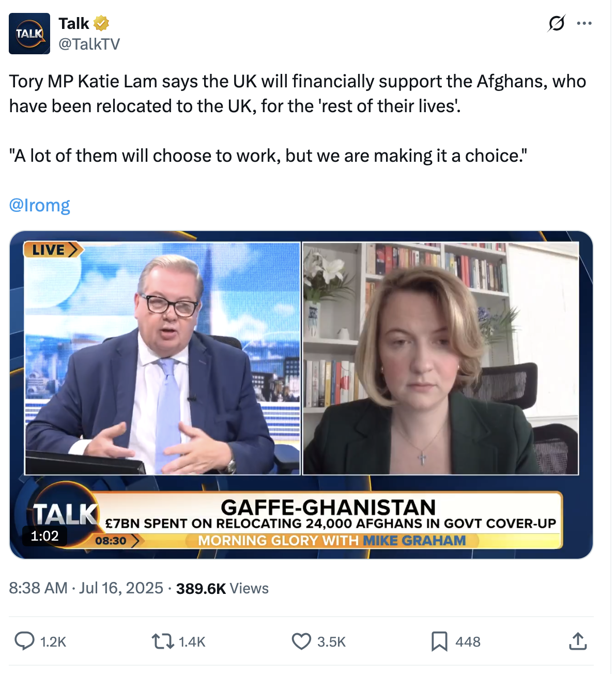Click the @TalkTV handle
The height and width of the screenshot is (674, 616).
point(89,44)
